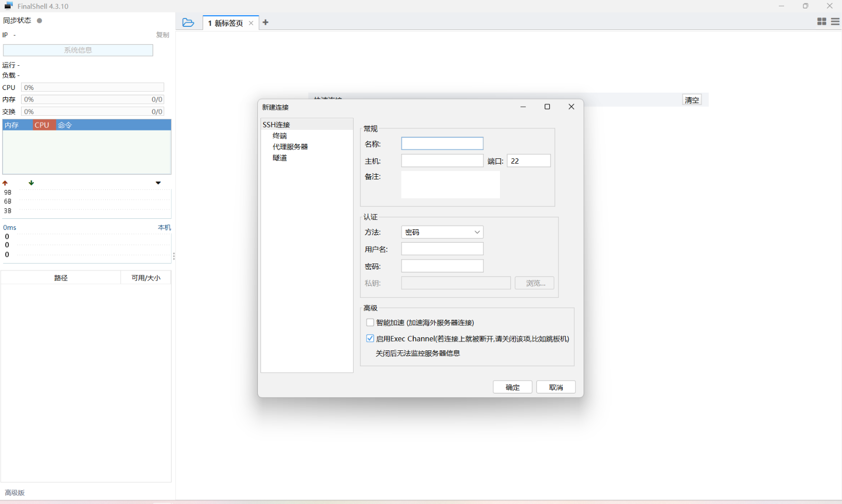Click the sync status indicator dot

[x=39, y=21]
